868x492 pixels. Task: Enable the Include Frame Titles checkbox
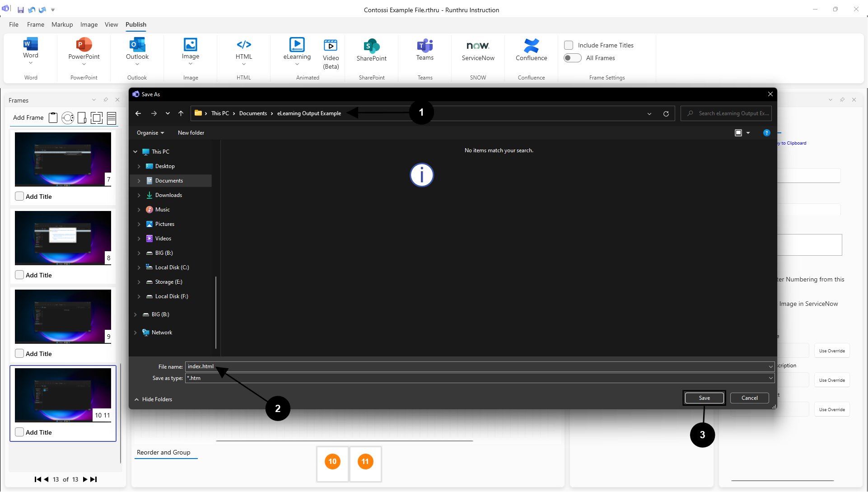pyautogui.click(x=569, y=45)
